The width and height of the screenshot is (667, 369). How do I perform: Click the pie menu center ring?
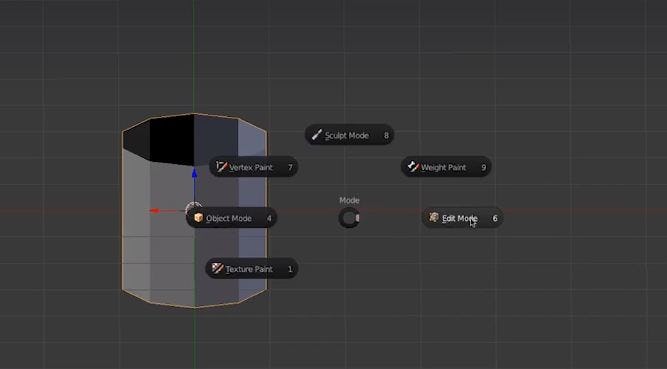tap(349, 218)
